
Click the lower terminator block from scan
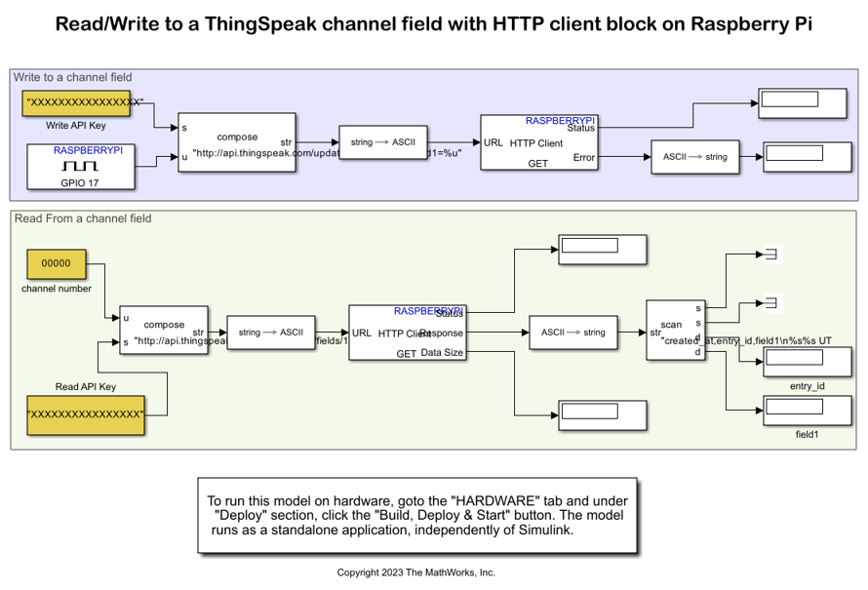pos(770,302)
